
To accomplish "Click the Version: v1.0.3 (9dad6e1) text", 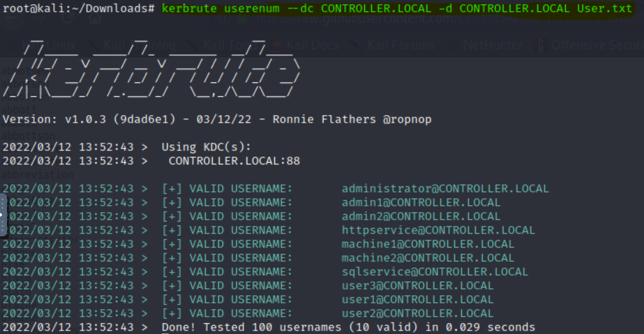I will point(89,120).
